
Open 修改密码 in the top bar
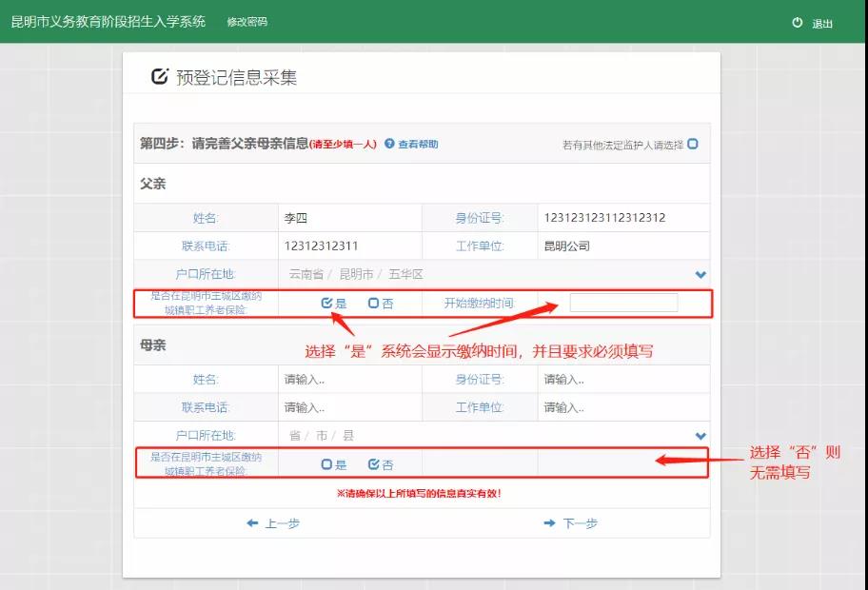coord(247,22)
